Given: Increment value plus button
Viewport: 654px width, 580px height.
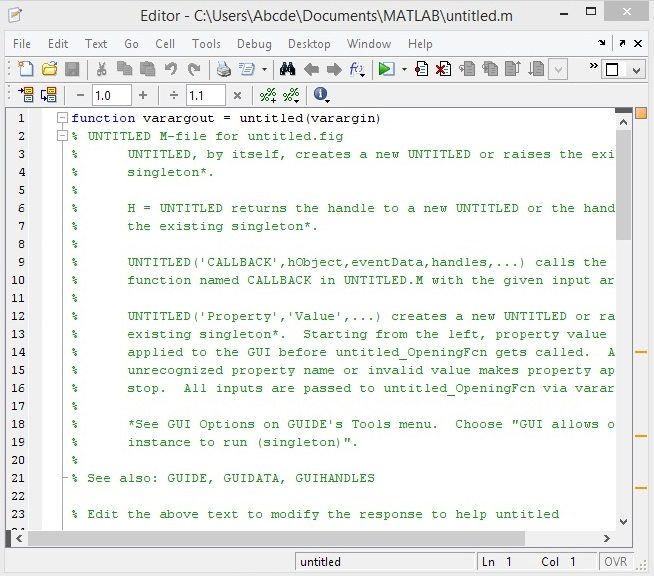Looking at the screenshot, I should [x=143, y=95].
